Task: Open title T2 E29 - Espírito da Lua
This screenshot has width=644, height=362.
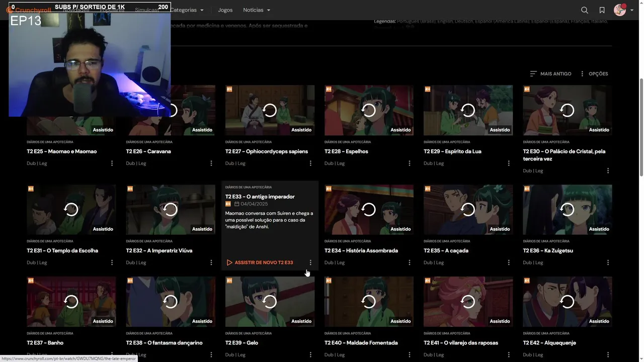Action: [452, 151]
